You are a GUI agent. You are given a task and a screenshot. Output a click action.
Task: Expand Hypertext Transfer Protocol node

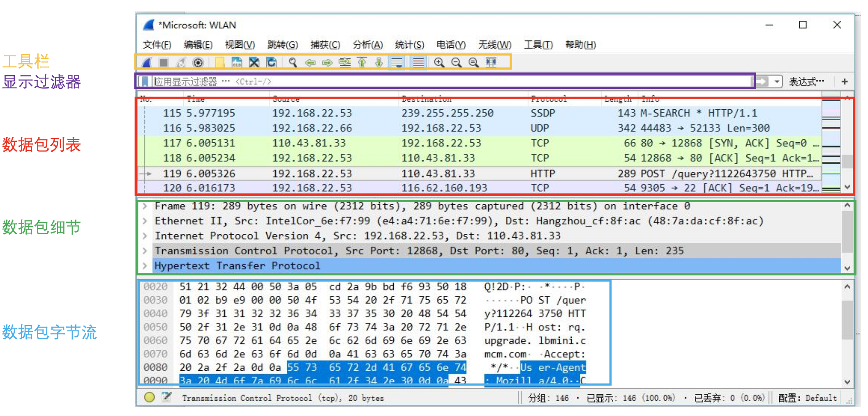point(145,266)
